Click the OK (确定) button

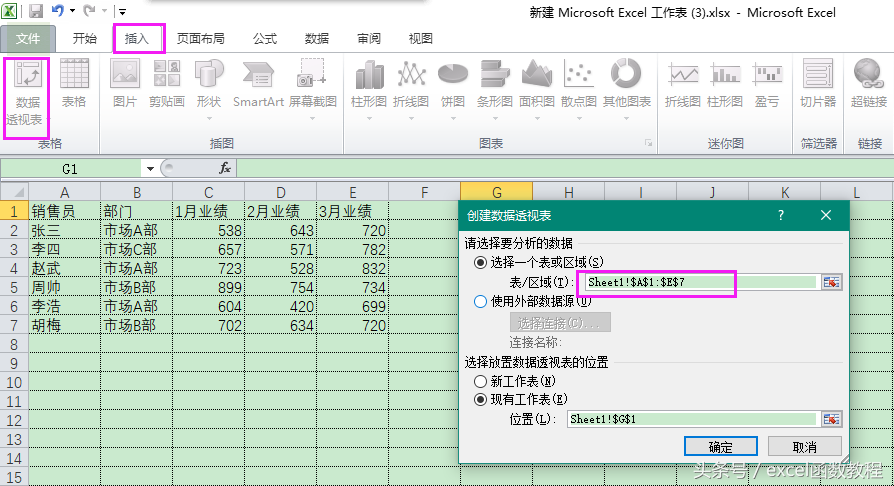[x=721, y=447]
